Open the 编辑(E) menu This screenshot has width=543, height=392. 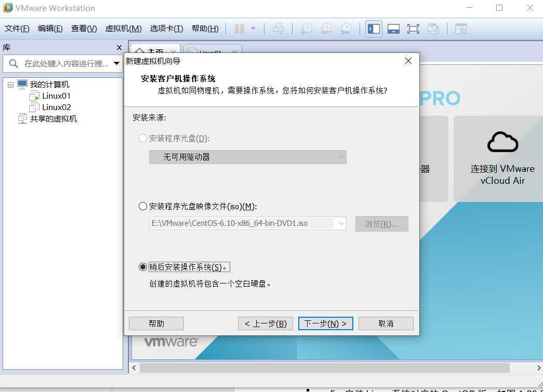tap(50, 29)
